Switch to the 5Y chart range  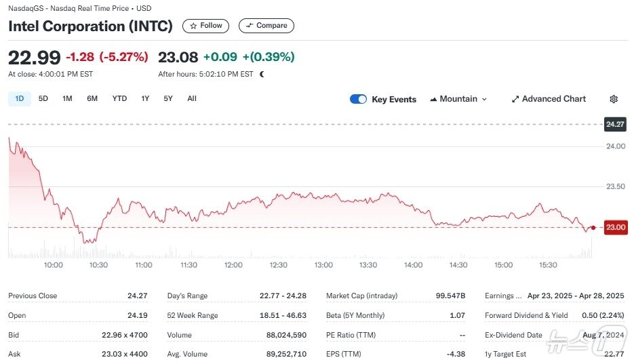(x=168, y=99)
